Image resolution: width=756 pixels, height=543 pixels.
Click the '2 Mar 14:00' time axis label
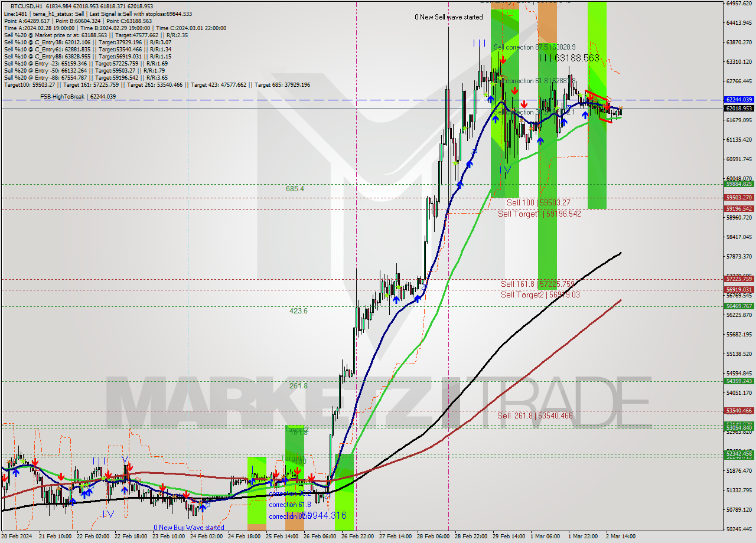[x=621, y=537]
